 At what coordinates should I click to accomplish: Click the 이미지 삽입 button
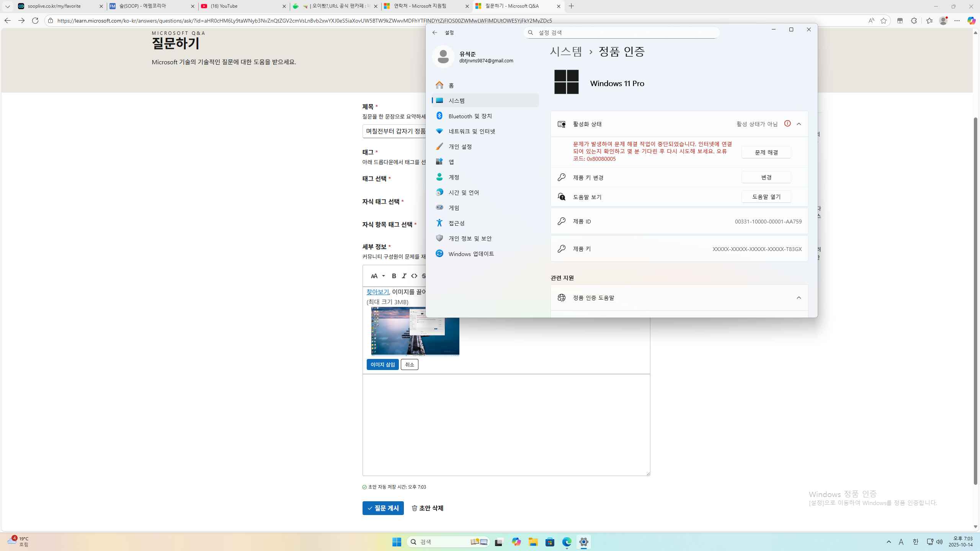[382, 365]
